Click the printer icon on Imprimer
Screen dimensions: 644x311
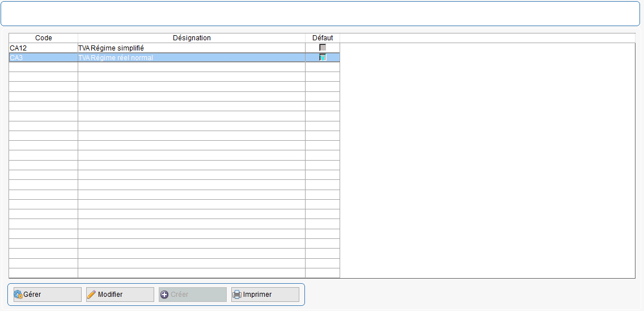237,295
